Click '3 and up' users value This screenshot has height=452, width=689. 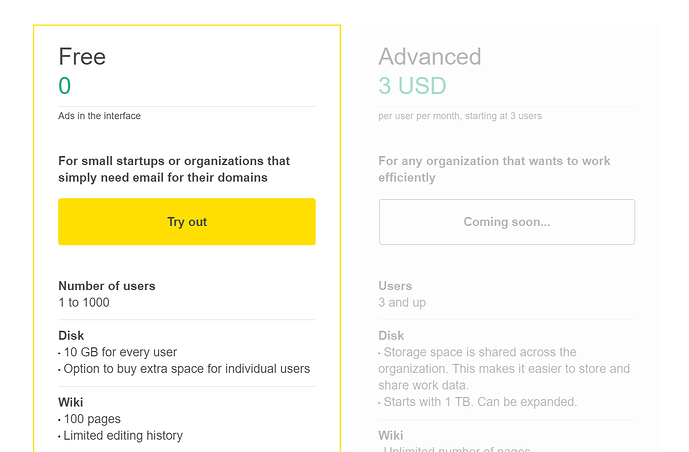tap(402, 302)
